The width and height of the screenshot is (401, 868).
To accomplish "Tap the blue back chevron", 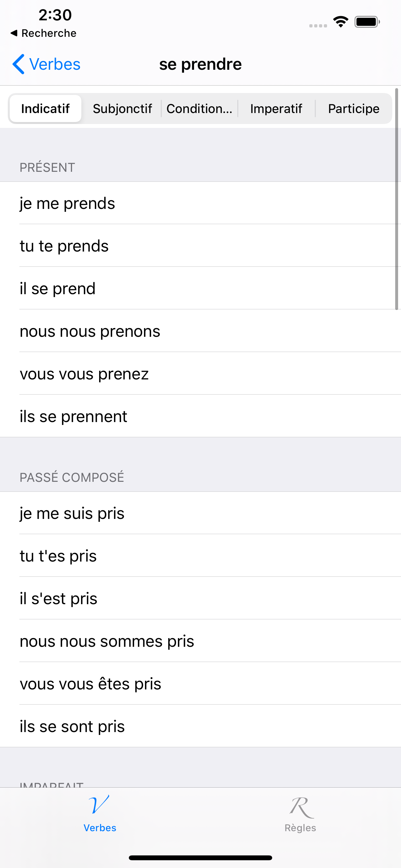I will [x=18, y=64].
